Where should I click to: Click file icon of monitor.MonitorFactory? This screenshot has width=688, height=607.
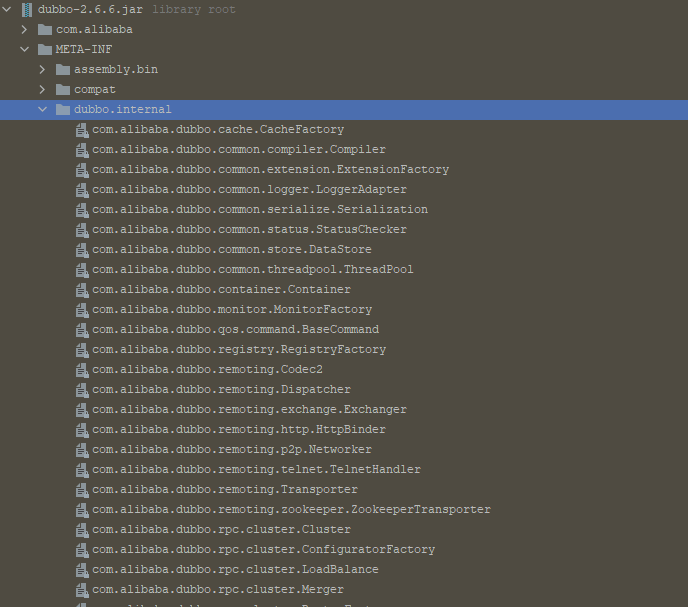click(x=82, y=310)
